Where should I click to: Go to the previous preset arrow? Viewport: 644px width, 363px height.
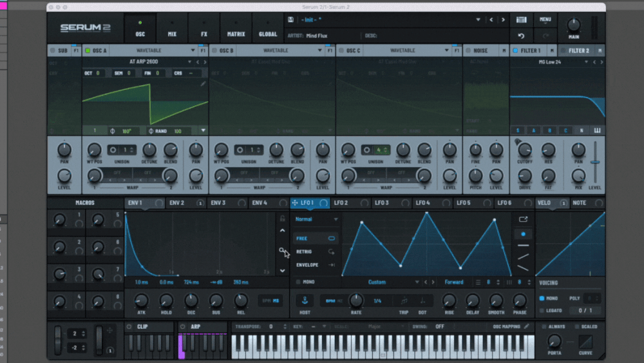pos(491,20)
